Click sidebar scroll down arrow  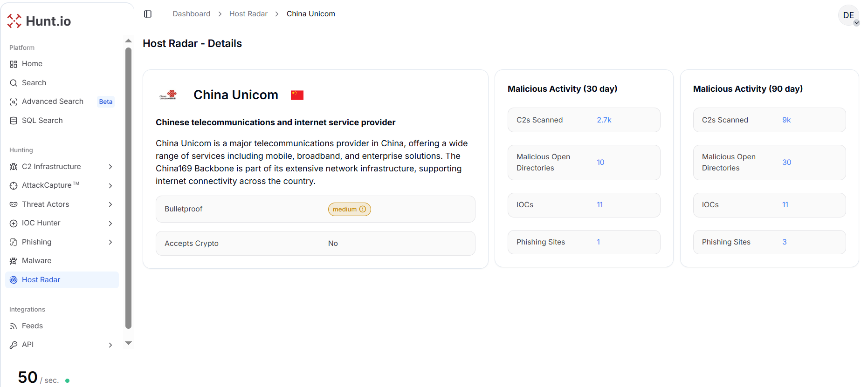tap(128, 343)
